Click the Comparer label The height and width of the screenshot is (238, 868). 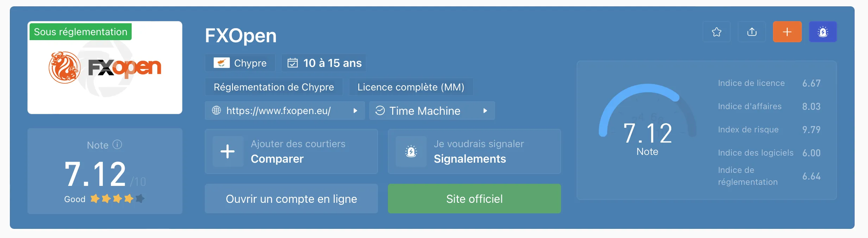[277, 159]
